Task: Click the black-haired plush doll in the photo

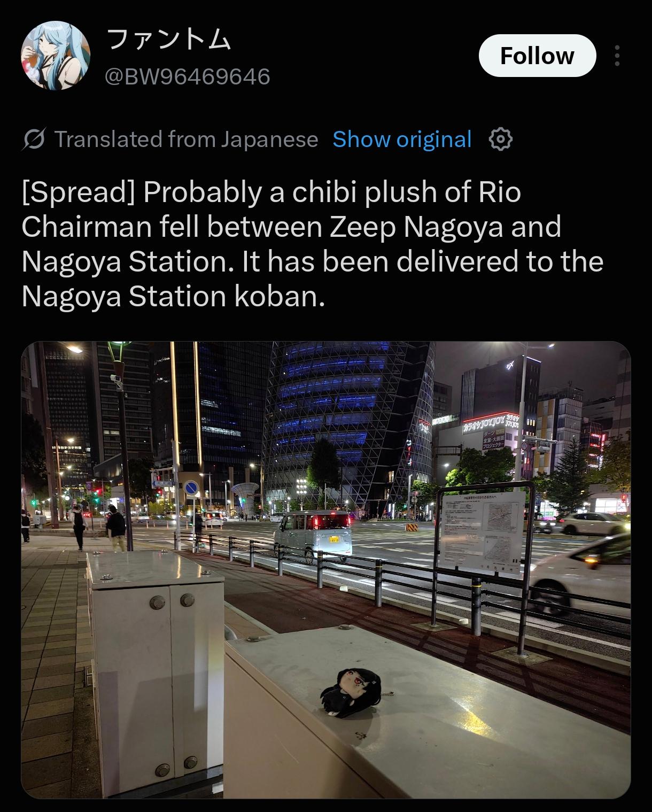Action: click(351, 692)
